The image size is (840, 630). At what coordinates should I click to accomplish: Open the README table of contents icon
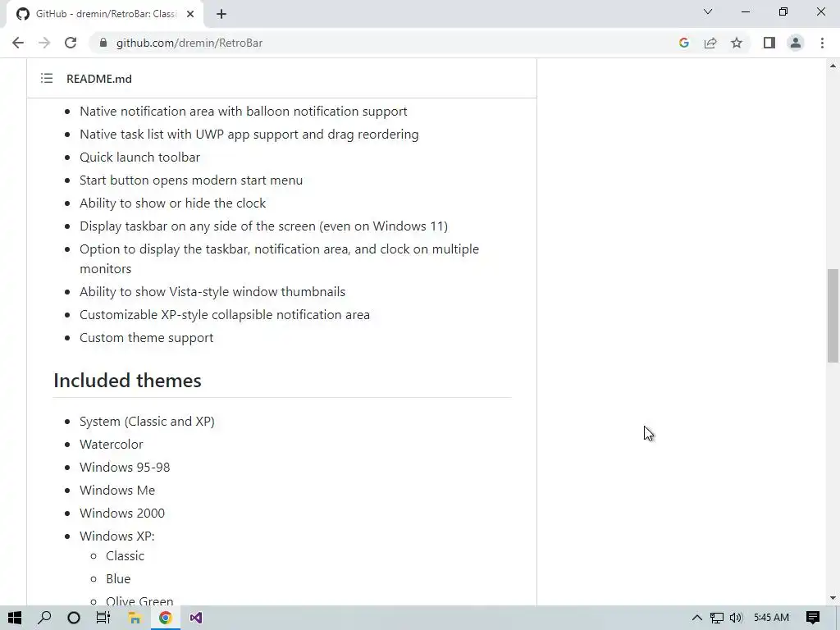tap(47, 79)
